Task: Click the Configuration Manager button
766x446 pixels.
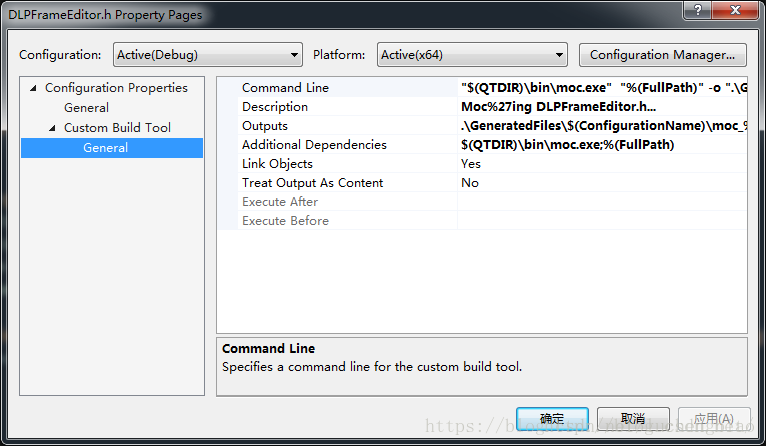Action: point(662,55)
